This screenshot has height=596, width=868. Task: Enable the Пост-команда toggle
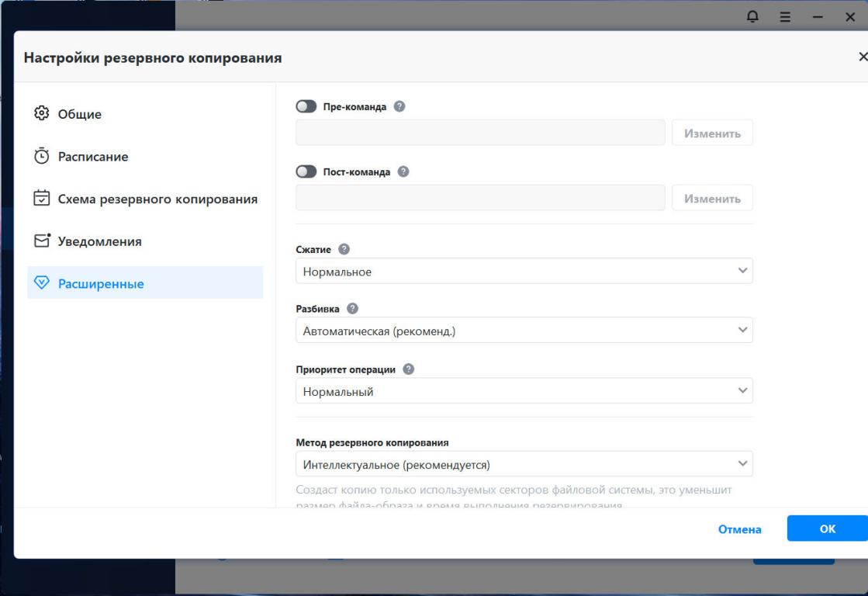pyautogui.click(x=306, y=172)
